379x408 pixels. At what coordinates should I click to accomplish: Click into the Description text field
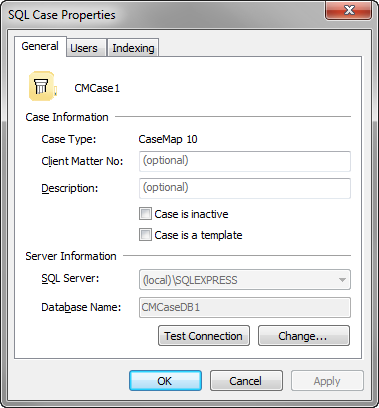[x=245, y=188]
